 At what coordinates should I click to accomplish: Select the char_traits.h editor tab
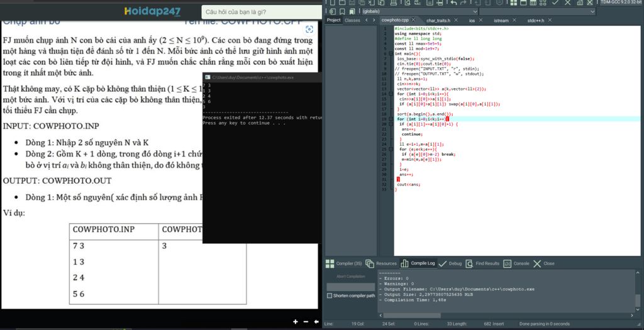[438, 20]
